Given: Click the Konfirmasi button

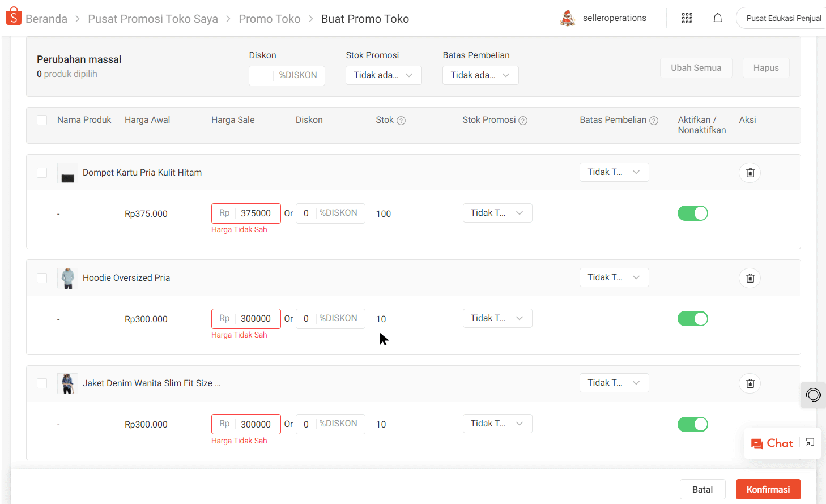Looking at the screenshot, I should 768,489.
